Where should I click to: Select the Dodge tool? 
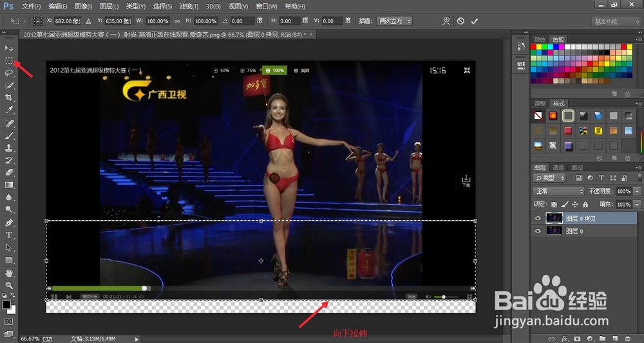[x=8, y=210]
